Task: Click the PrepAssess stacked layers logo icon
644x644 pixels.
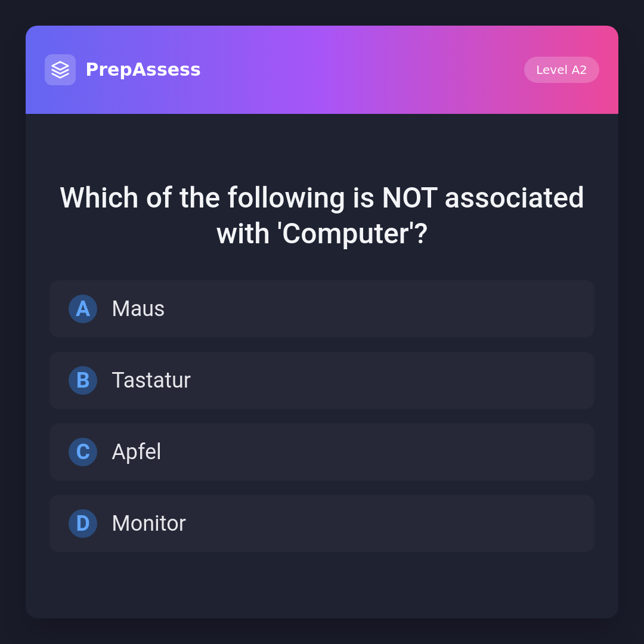Action: 60,70
